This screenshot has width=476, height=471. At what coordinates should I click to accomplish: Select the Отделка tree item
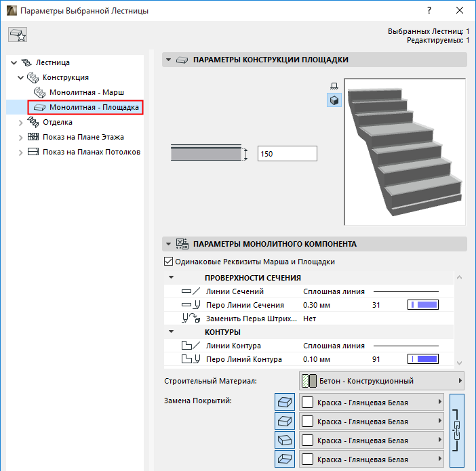58,122
